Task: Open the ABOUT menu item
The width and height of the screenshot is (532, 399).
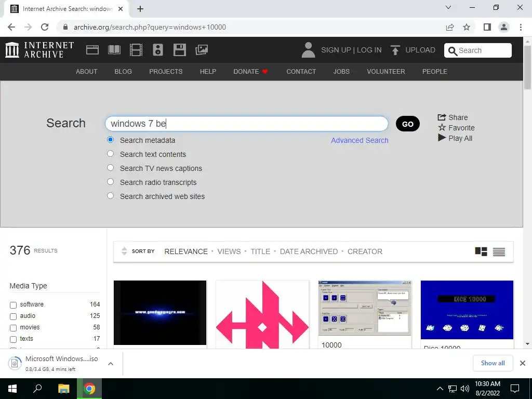Action: point(87,72)
